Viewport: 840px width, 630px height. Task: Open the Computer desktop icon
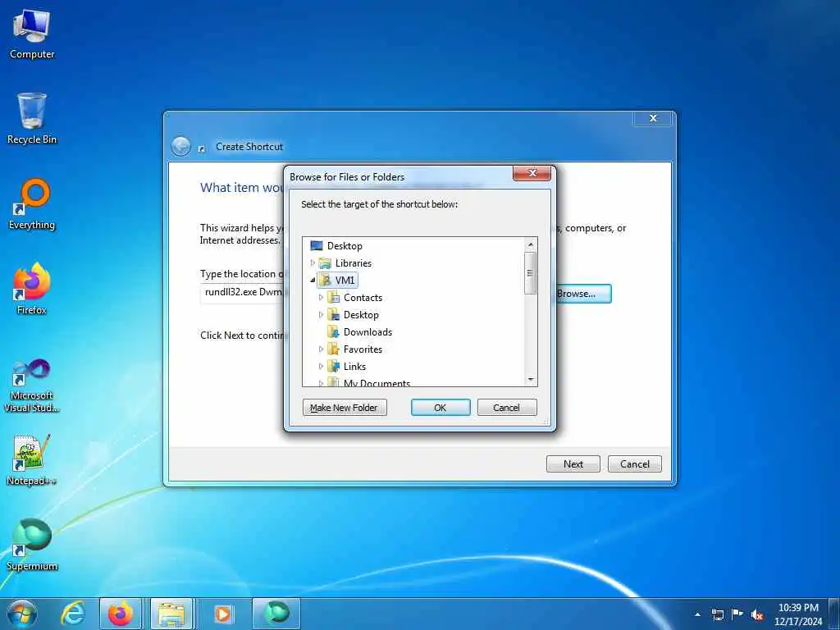click(32, 34)
